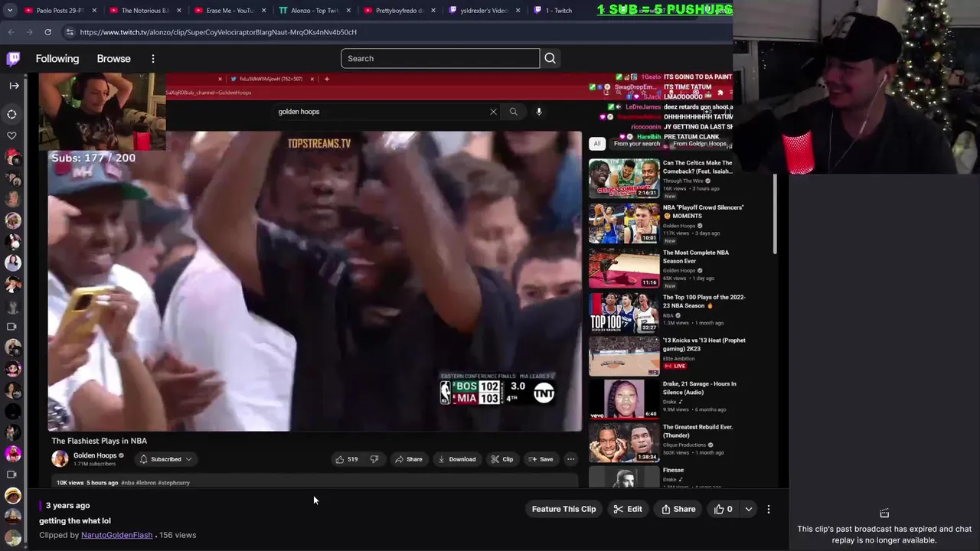Image resolution: width=980 pixels, height=551 pixels.
Task: Clear the golden hoops search X
Action: pyautogui.click(x=493, y=112)
